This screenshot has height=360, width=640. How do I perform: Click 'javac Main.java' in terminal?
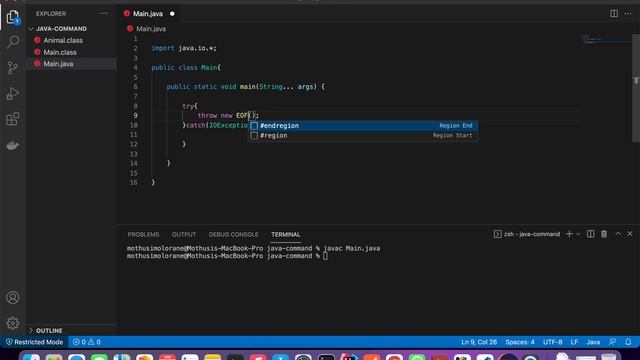pyautogui.click(x=351, y=248)
